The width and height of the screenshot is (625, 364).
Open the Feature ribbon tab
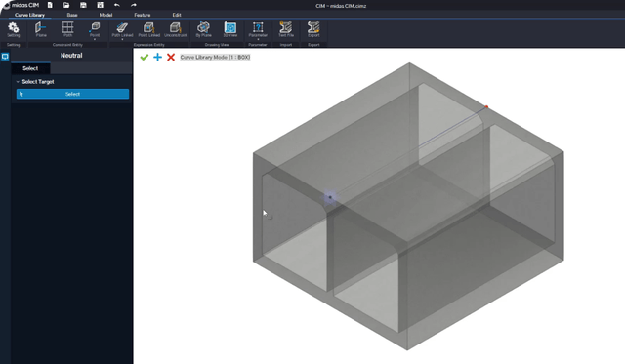(143, 15)
